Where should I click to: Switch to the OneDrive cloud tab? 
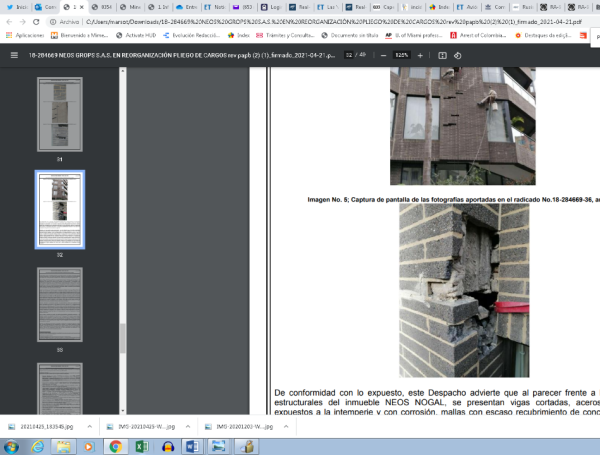[x=186, y=7]
